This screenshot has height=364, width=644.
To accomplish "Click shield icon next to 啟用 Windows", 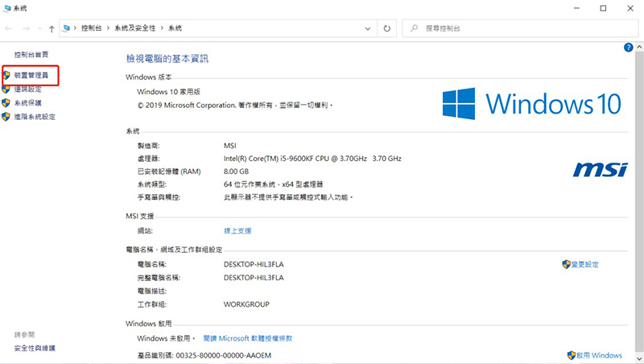I will [572, 355].
